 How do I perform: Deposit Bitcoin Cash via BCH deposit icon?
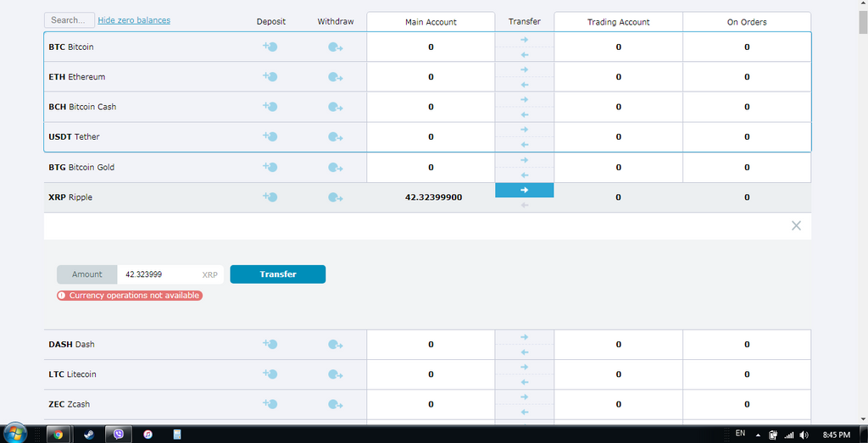[x=270, y=107]
